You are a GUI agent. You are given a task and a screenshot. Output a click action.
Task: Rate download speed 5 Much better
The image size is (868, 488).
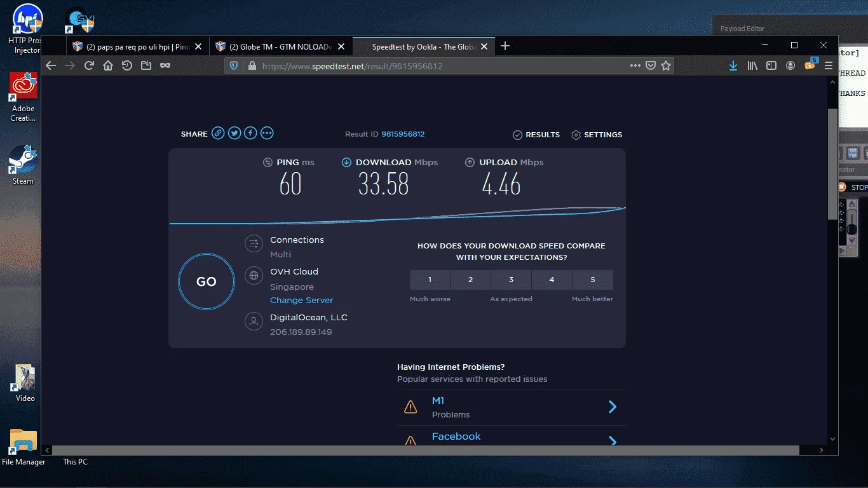tap(593, 280)
